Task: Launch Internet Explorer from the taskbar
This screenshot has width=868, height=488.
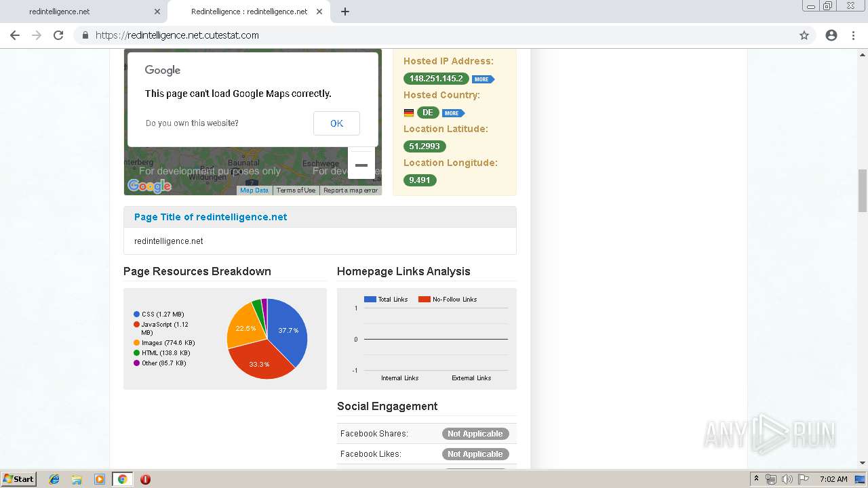Action: [x=54, y=479]
